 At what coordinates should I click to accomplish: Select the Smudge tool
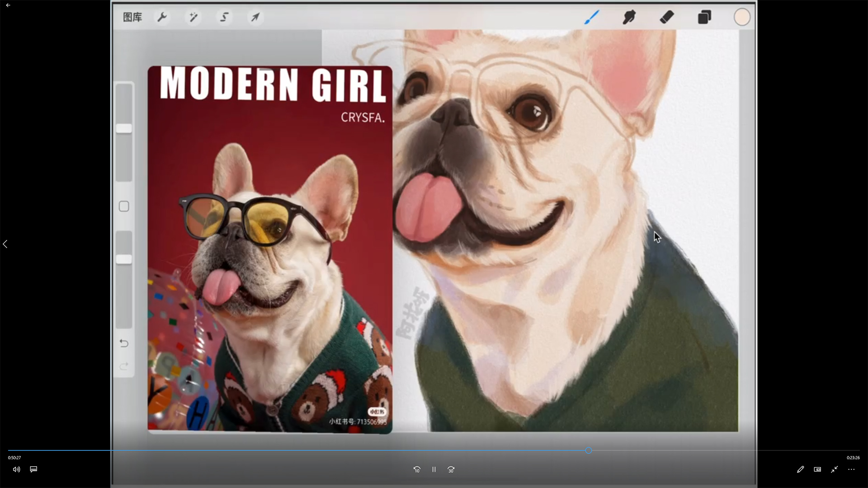click(629, 17)
